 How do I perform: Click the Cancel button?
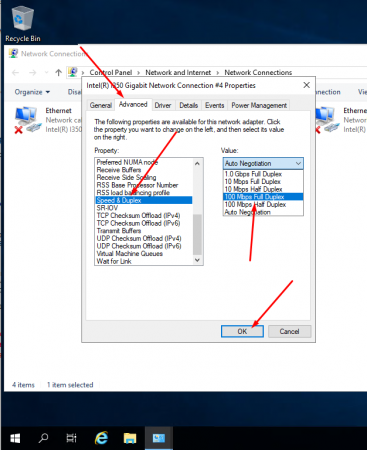click(x=289, y=331)
